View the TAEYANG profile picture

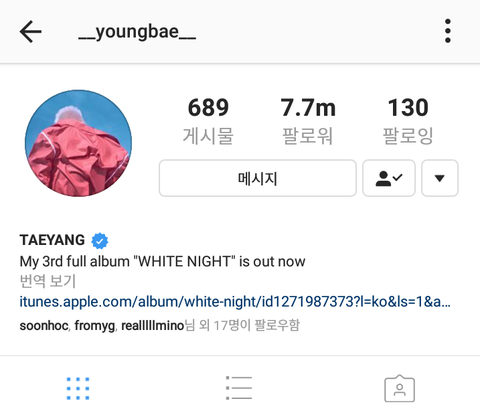point(79,143)
